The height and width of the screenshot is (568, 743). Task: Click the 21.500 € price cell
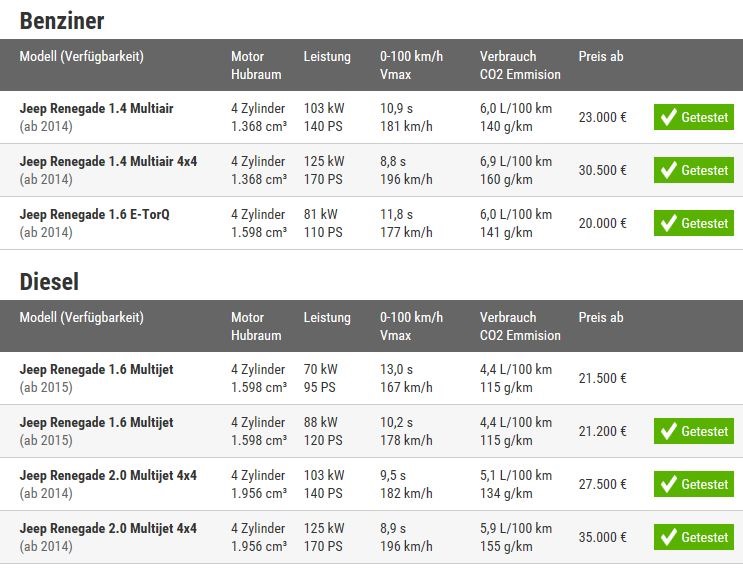coord(602,379)
